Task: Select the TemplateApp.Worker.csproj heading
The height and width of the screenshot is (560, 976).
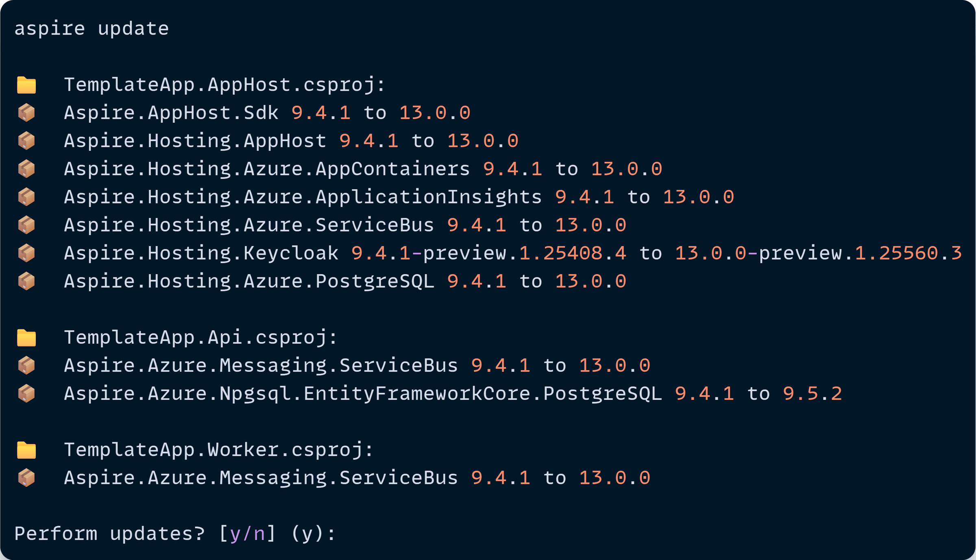Action: [x=218, y=450]
